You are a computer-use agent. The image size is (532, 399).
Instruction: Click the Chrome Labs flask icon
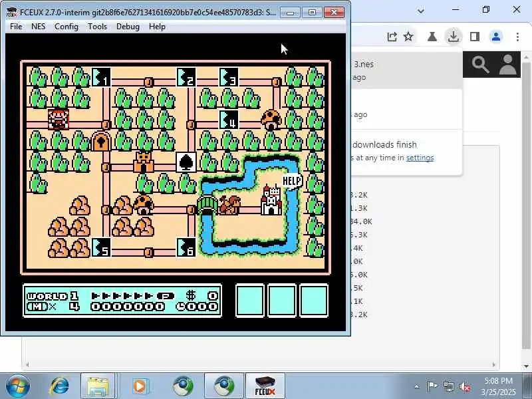click(x=432, y=37)
